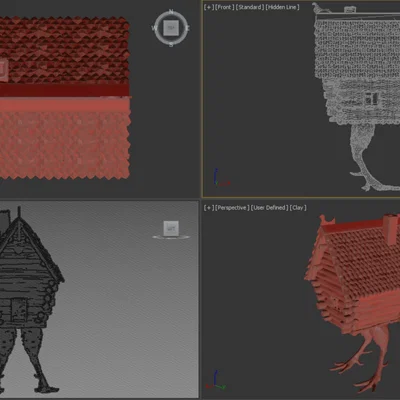Viewport: 400px width, 400px height.
Task: Open the [Front] point-of-view label menu
Action: tap(225, 7)
